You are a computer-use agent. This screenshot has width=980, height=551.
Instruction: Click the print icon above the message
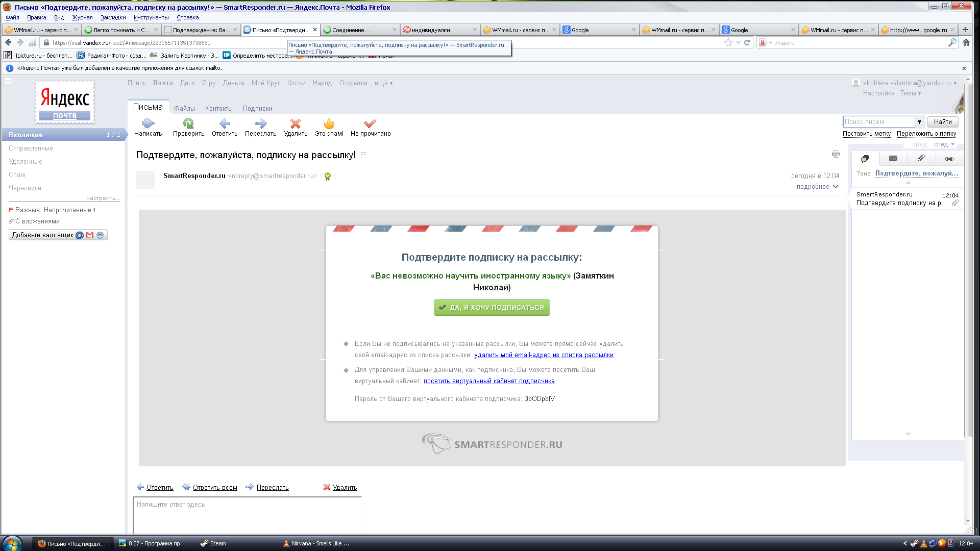tap(836, 154)
